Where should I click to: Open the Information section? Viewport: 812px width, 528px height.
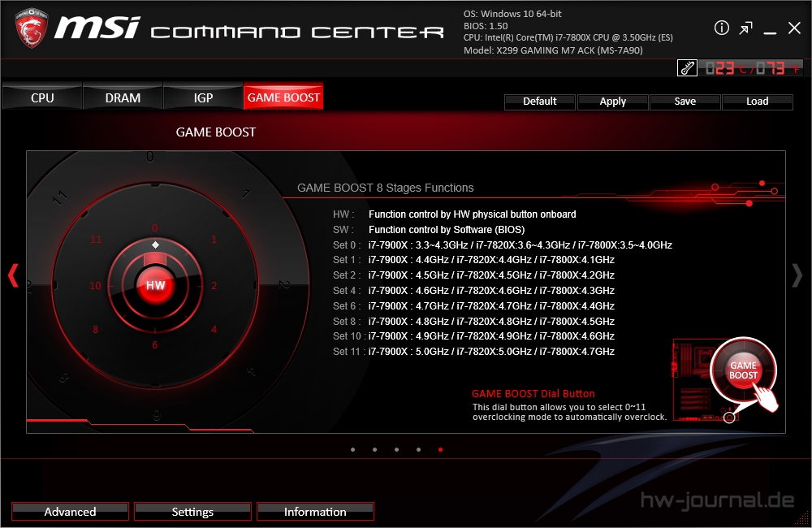(315, 512)
